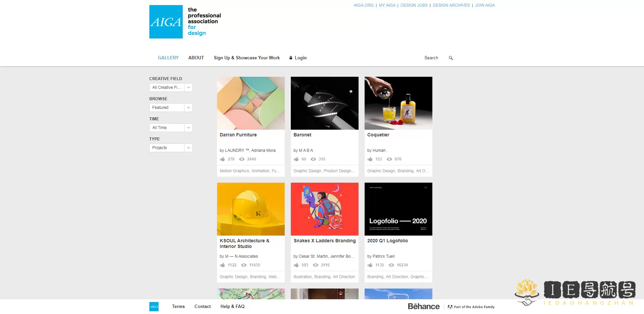The height and width of the screenshot is (314, 644).
Task: Click the AIGA logo in the header
Action: point(166,21)
